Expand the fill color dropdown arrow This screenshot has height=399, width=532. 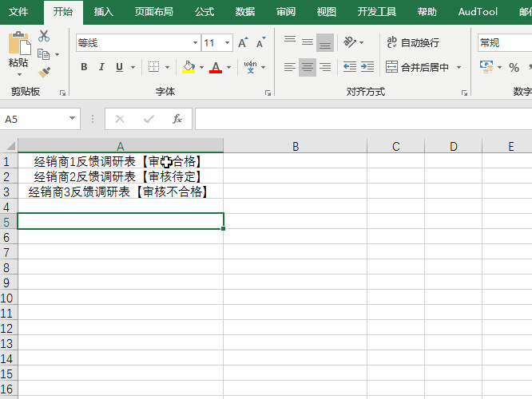[x=201, y=67]
